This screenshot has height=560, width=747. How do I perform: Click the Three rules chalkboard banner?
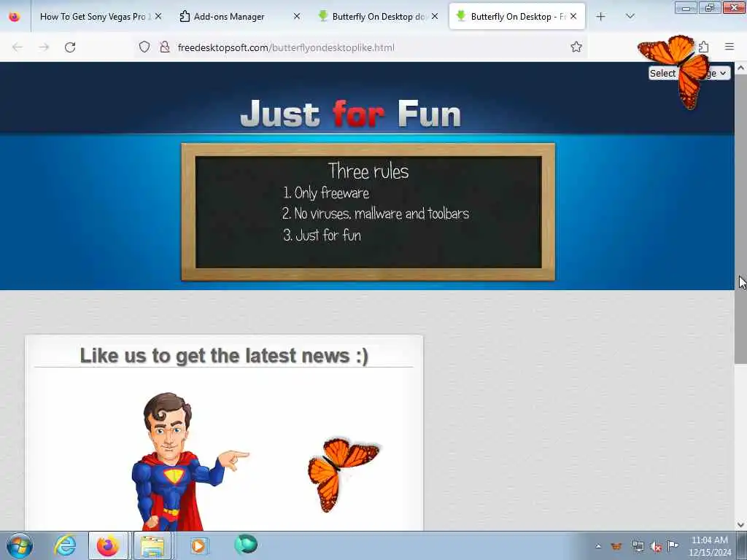tap(368, 212)
